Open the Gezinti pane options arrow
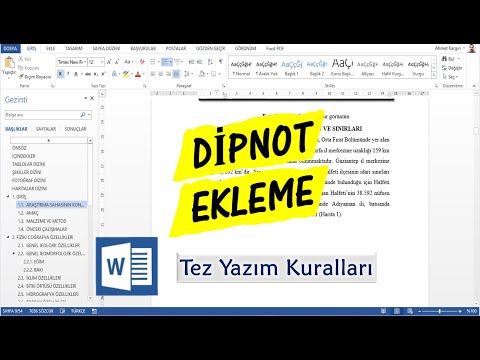Screen dimensions: 480x360 86,98
